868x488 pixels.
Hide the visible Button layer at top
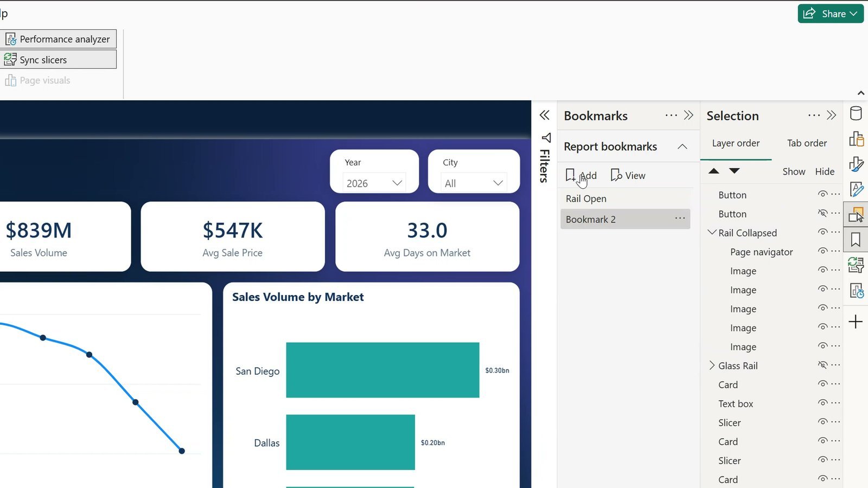click(x=822, y=194)
